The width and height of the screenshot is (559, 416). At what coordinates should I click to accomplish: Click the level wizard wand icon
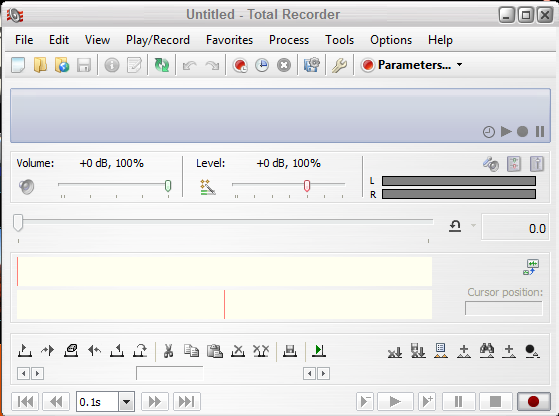click(x=207, y=187)
